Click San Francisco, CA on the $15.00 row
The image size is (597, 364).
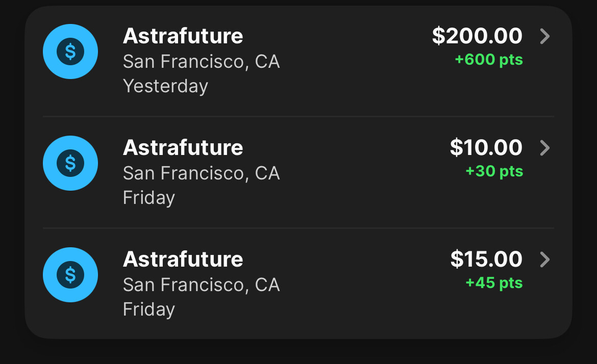[x=201, y=284]
